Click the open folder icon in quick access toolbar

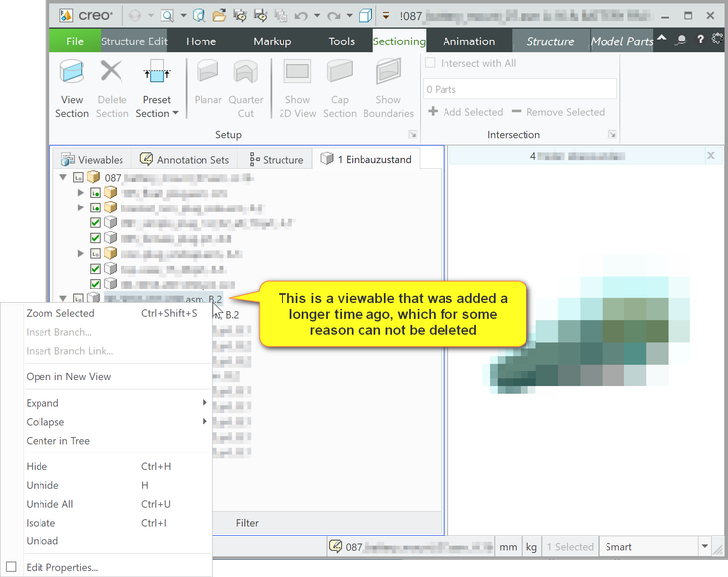[x=219, y=16]
